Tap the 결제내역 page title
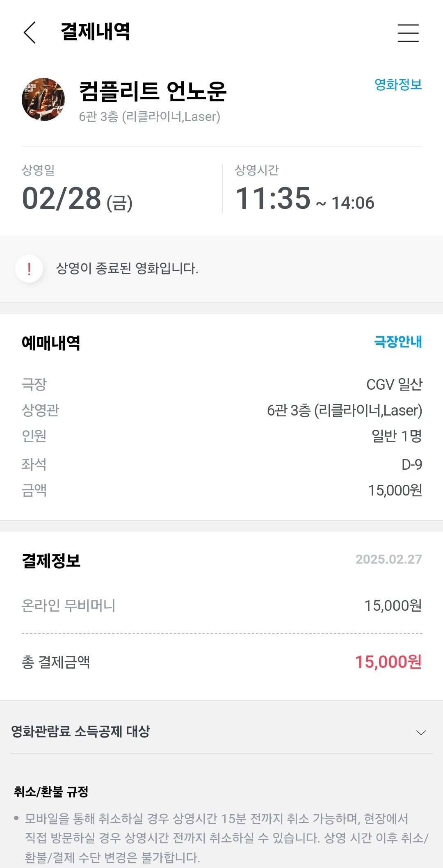The height and width of the screenshot is (868, 443). (95, 32)
